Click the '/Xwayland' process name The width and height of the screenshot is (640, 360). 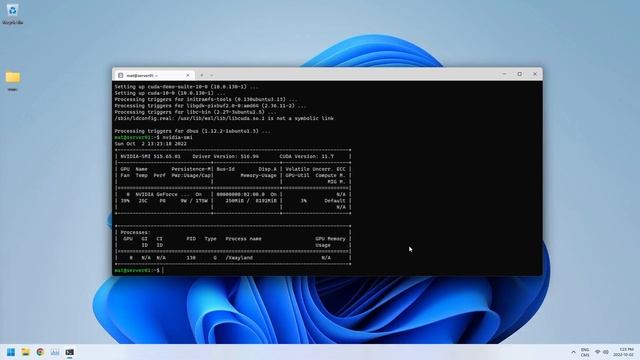[x=239, y=258]
